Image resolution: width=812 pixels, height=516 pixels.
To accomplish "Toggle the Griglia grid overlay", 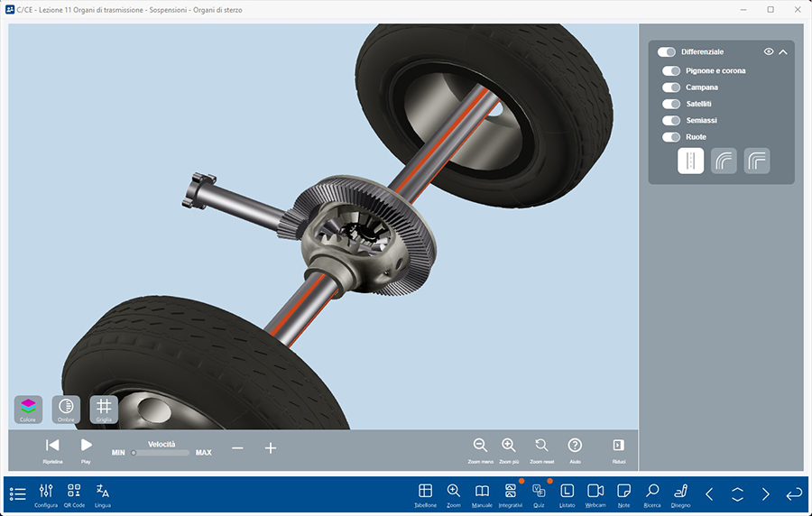I will pos(104,409).
